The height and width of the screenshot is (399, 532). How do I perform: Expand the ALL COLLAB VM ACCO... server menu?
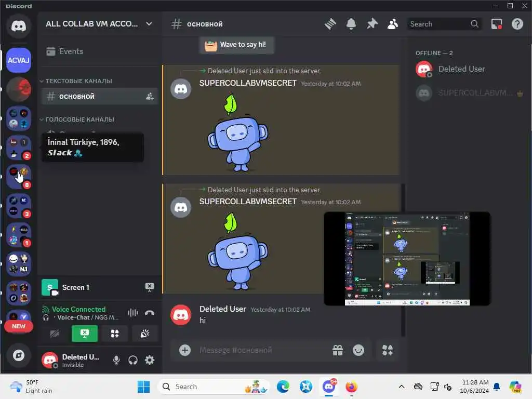click(99, 24)
